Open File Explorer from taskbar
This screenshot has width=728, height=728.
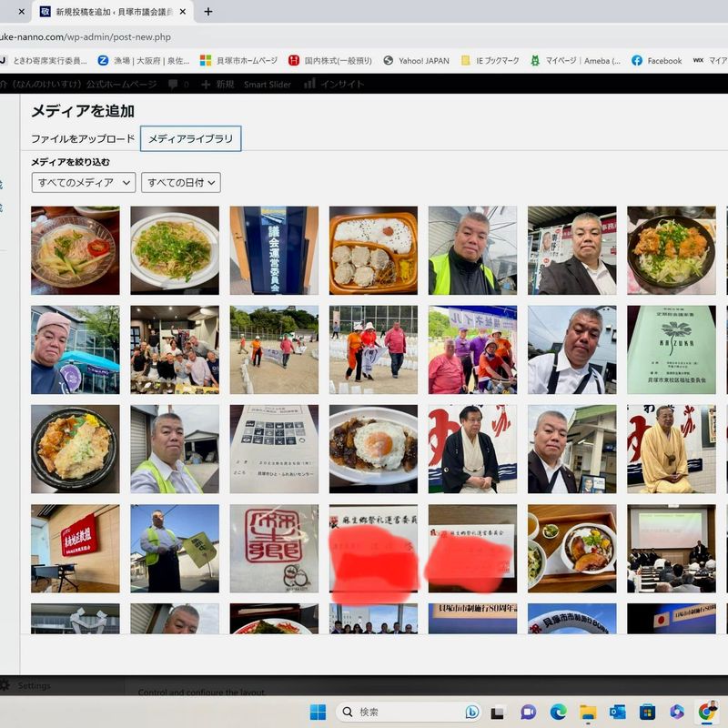588,712
